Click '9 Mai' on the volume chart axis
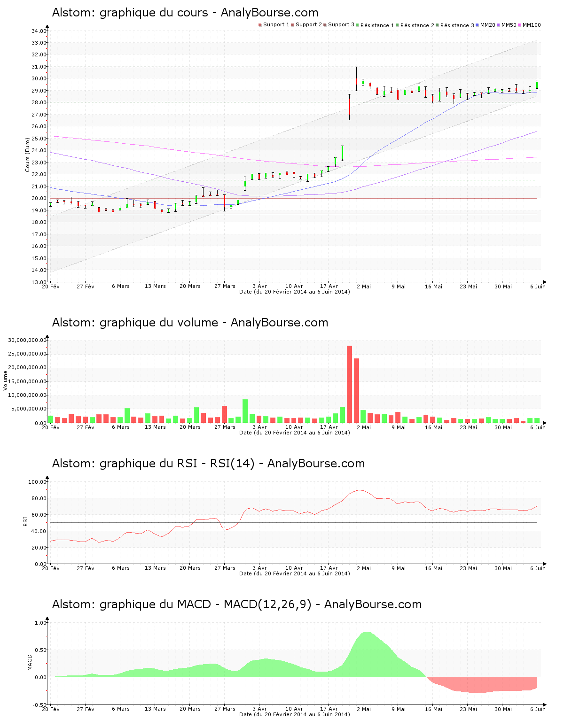Screen dimensions: 564x728 point(399,427)
